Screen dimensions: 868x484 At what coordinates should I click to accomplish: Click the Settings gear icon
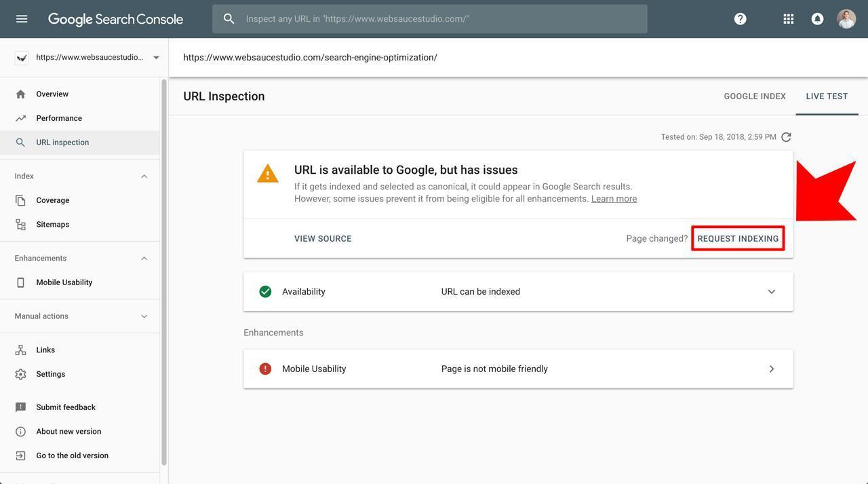20,374
